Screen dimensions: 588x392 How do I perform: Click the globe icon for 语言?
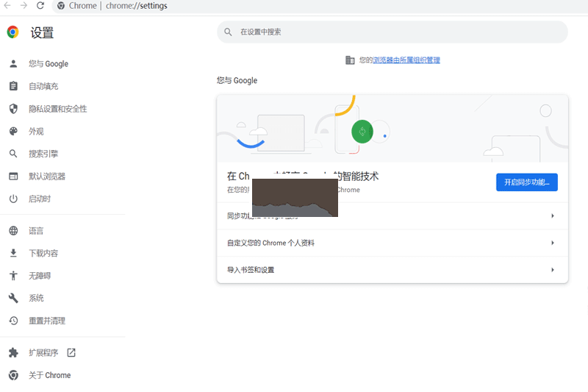(x=13, y=231)
